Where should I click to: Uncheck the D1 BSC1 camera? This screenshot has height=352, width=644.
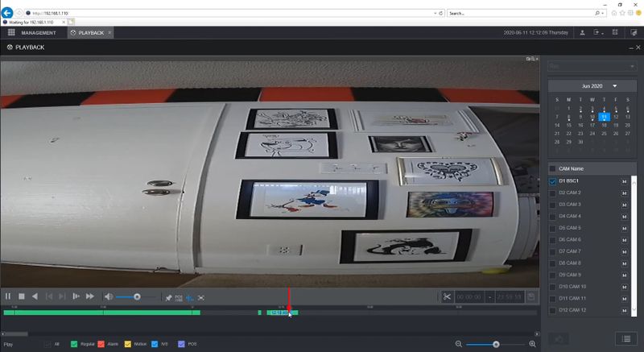552,181
